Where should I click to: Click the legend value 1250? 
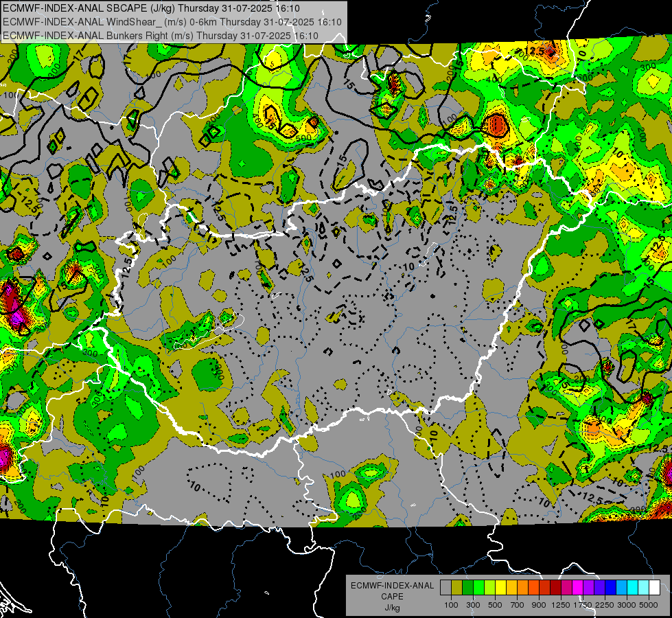click(561, 605)
